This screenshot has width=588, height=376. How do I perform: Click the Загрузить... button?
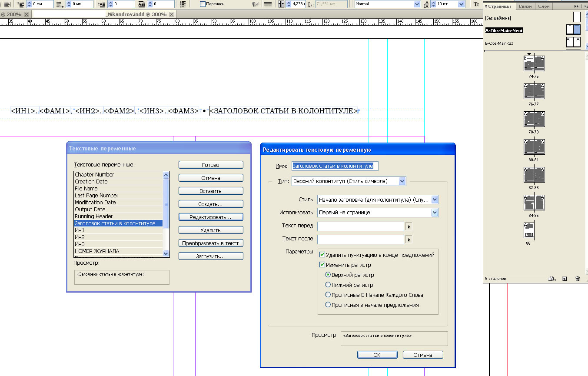[211, 256]
